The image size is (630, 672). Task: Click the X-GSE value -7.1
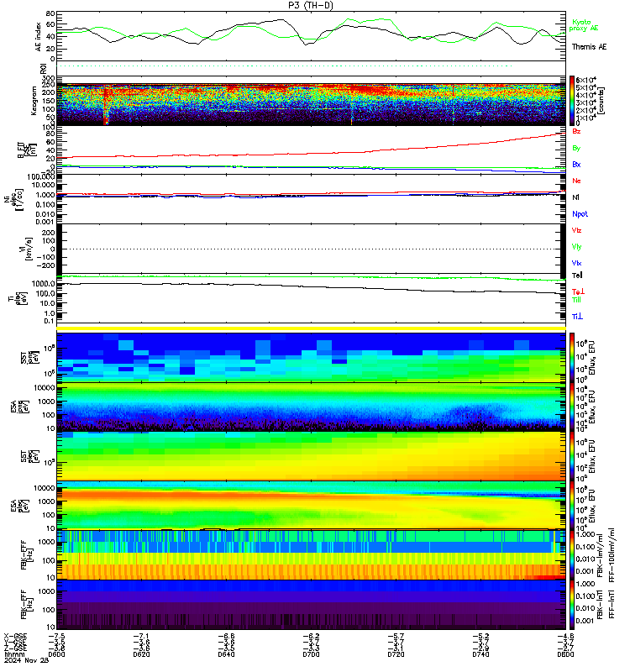[141, 637]
